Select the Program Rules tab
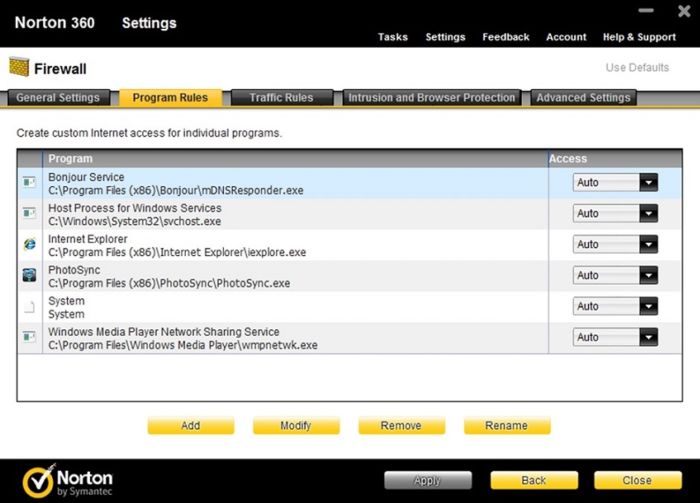700x503 pixels. (170, 97)
